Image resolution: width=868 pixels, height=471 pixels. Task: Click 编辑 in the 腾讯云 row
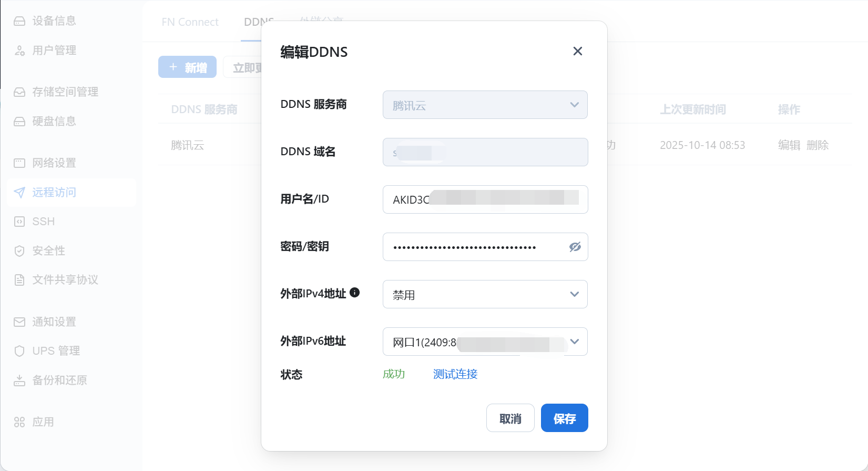[x=789, y=145]
